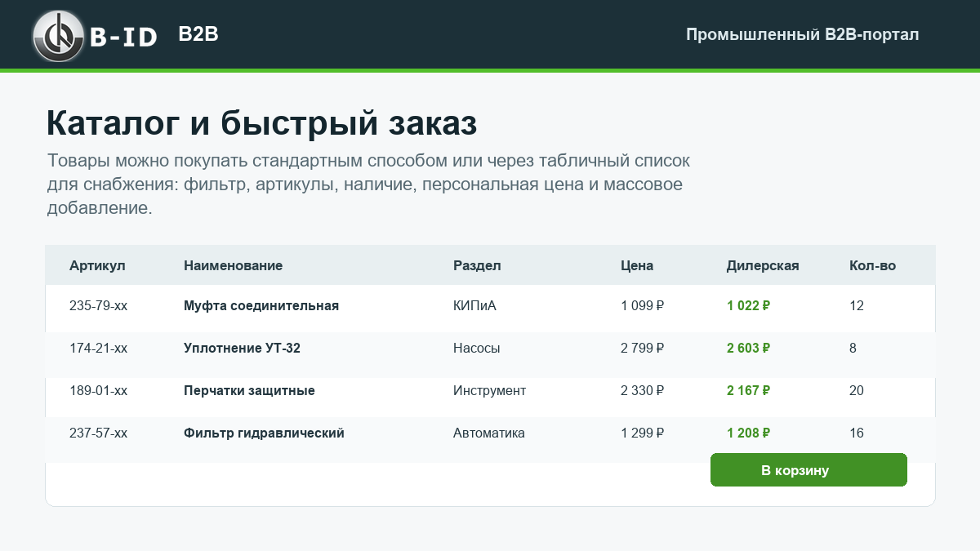Click the 'Промышленный B2B-портал' header text
The image size is (980, 551).
coord(802,34)
